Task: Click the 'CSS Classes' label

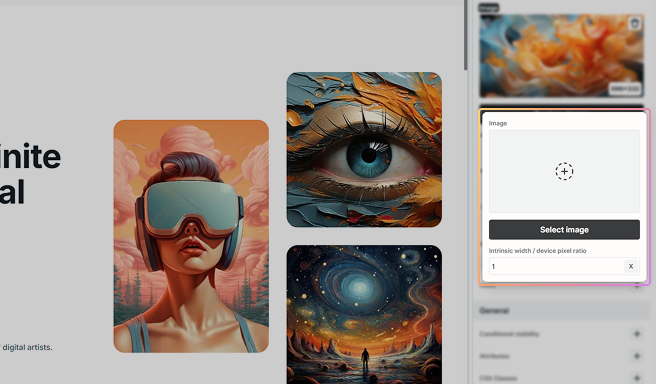Action: pos(497,378)
